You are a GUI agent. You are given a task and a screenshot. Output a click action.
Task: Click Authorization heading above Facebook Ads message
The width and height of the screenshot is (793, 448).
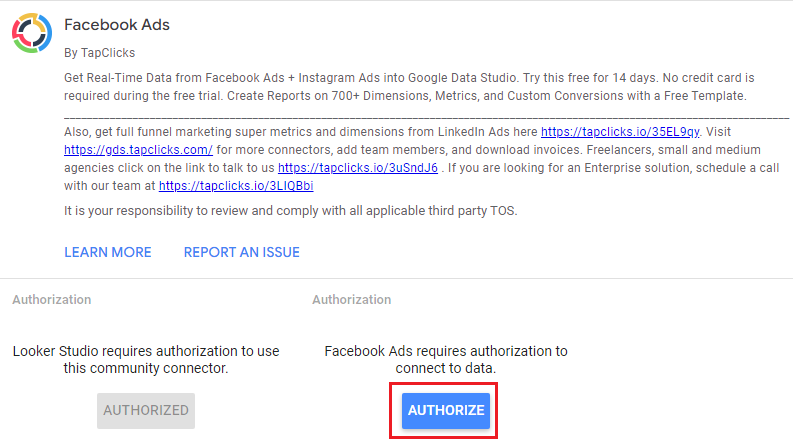click(x=351, y=300)
